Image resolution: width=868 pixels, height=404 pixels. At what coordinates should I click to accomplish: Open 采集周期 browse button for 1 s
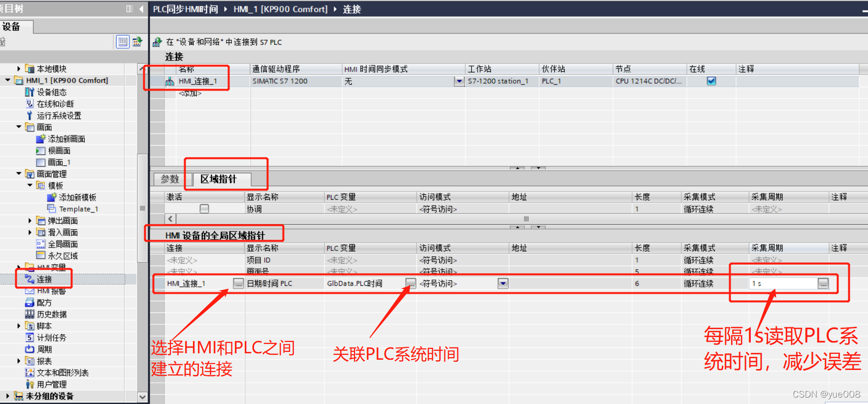[x=823, y=283]
